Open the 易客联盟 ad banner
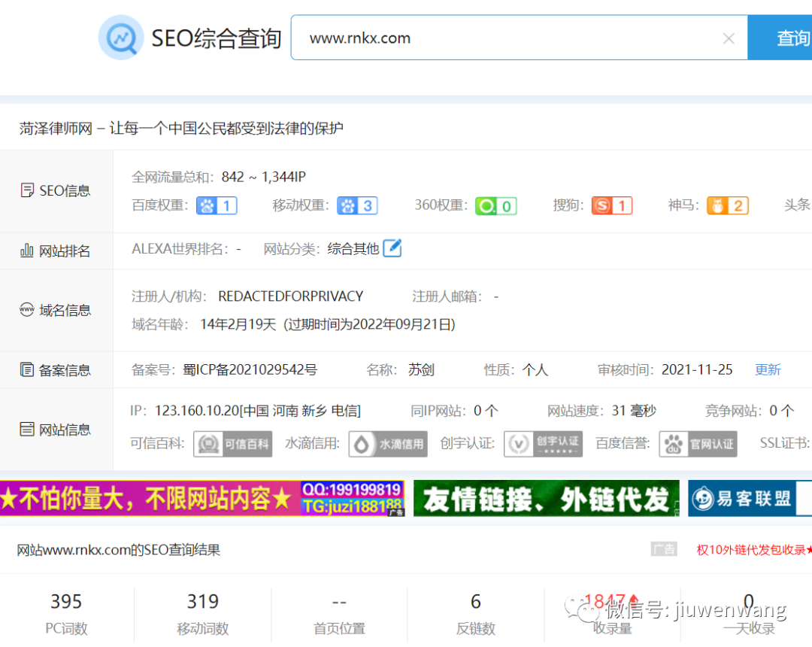The image size is (812, 647). point(750,498)
